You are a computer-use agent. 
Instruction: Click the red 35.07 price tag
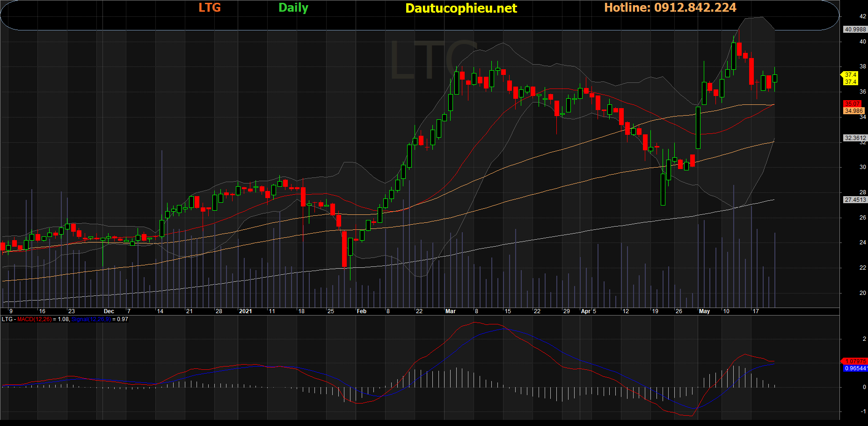tap(852, 104)
